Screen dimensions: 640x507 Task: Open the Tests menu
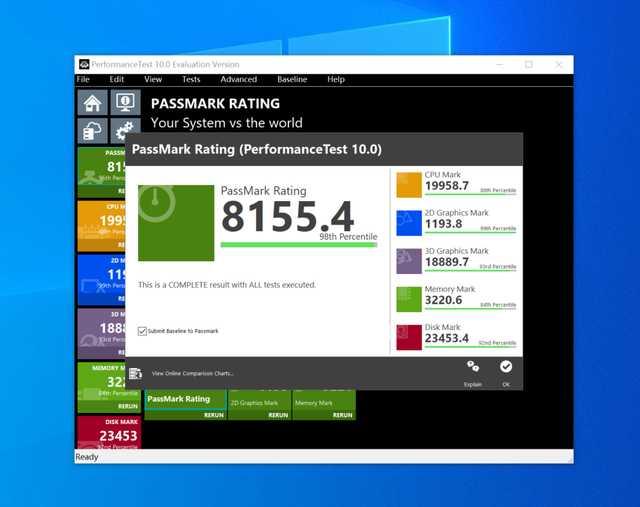(191, 79)
